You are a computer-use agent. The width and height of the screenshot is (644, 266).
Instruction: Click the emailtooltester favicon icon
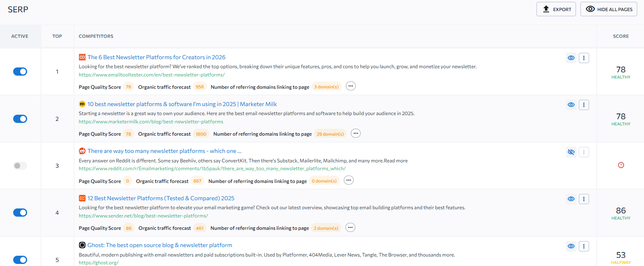[x=82, y=57]
